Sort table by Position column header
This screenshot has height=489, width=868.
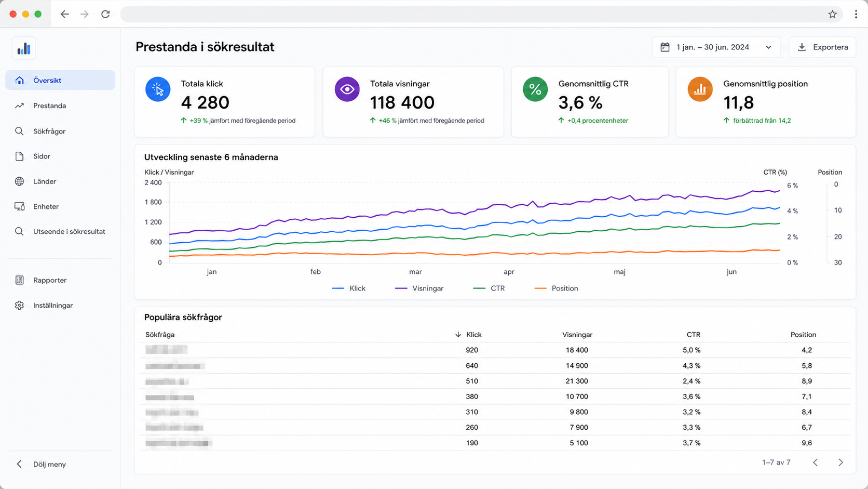pyautogui.click(x=803, y=335)
